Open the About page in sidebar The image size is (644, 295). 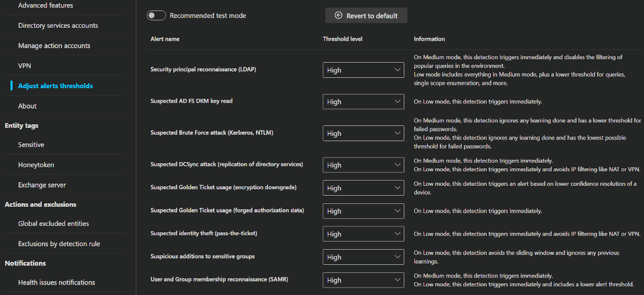(x=27, y=106)
